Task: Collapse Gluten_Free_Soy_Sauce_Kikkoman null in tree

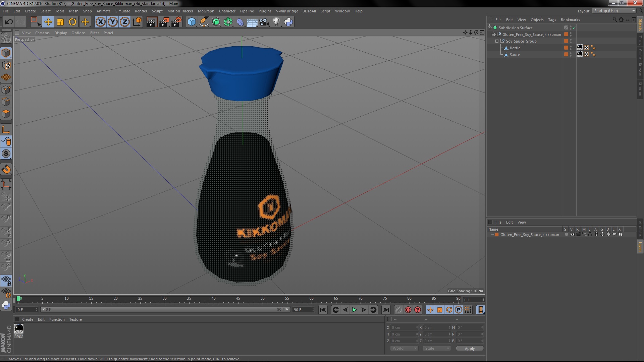Action: pos(493,34)
